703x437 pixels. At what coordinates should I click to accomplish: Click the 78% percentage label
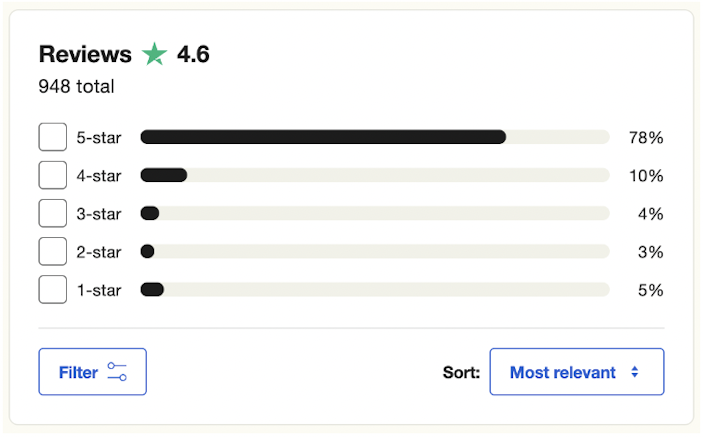[646, 138]
